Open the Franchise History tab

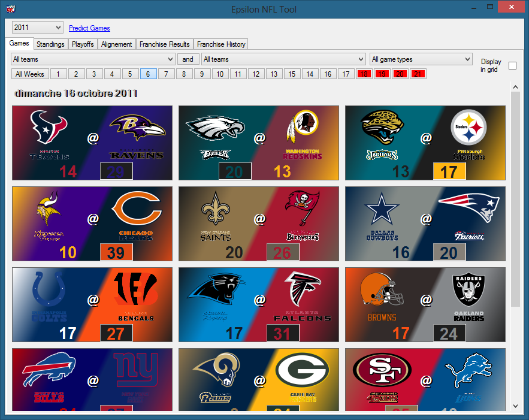[x=221, y=44]
